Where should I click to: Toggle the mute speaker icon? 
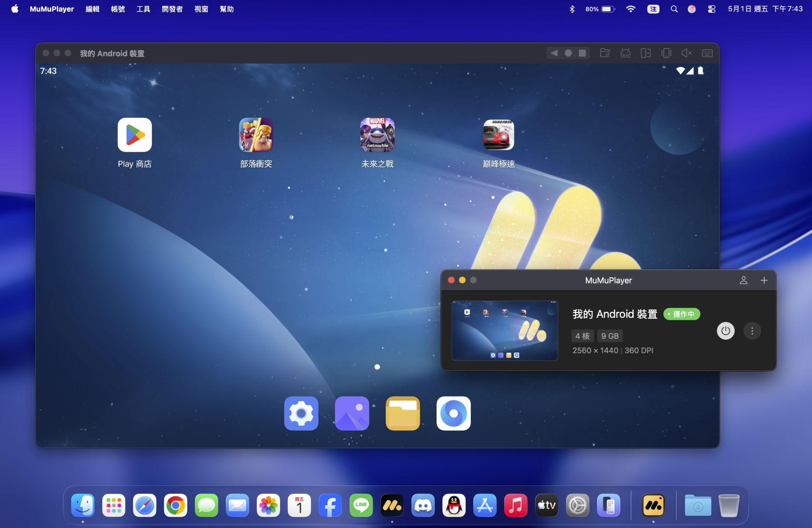pyautogui.click(x=687, y=53)
